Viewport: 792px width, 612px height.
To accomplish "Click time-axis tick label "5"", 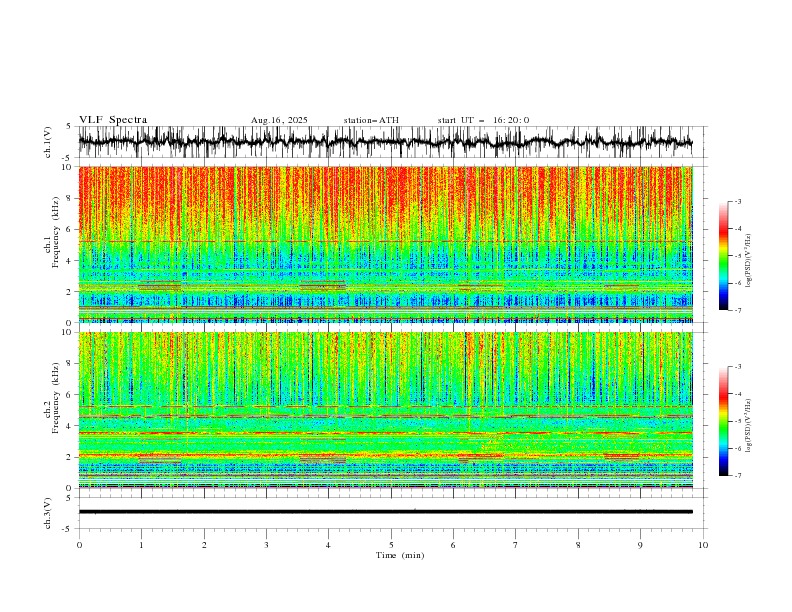I will (391, 545).
